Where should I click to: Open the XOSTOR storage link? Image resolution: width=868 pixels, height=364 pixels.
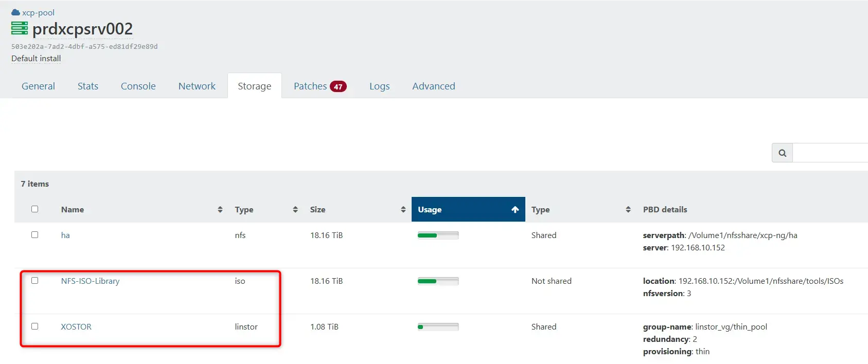point(76,326)
